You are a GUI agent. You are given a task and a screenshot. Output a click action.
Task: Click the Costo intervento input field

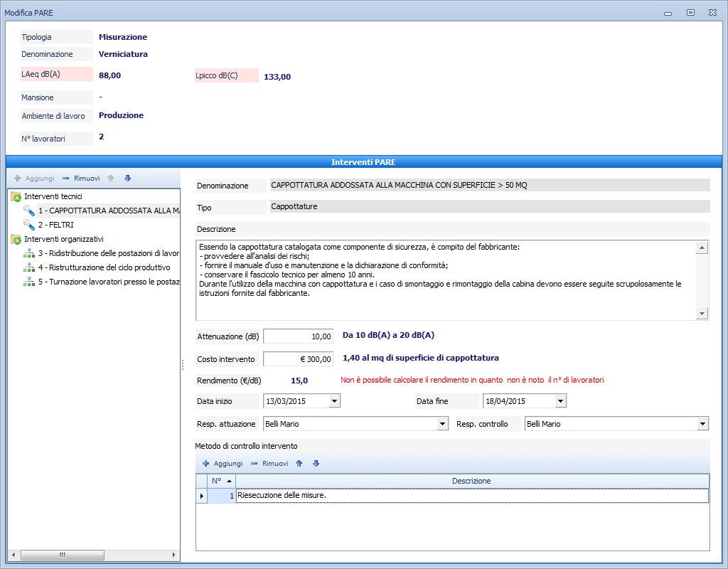(298, 359)
